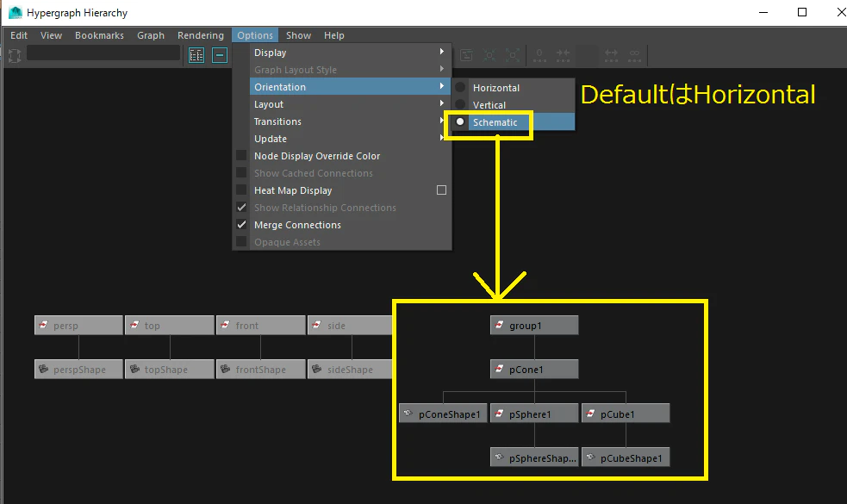Toggle Show Relationship Connections checkbox
The image size is (847, 504).
pos(241,208)
